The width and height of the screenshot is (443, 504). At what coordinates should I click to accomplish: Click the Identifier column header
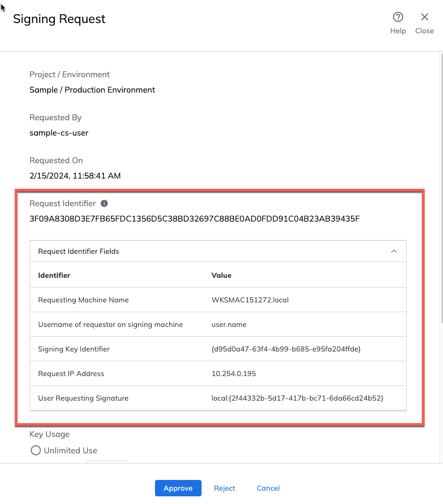tap(54, 275)
